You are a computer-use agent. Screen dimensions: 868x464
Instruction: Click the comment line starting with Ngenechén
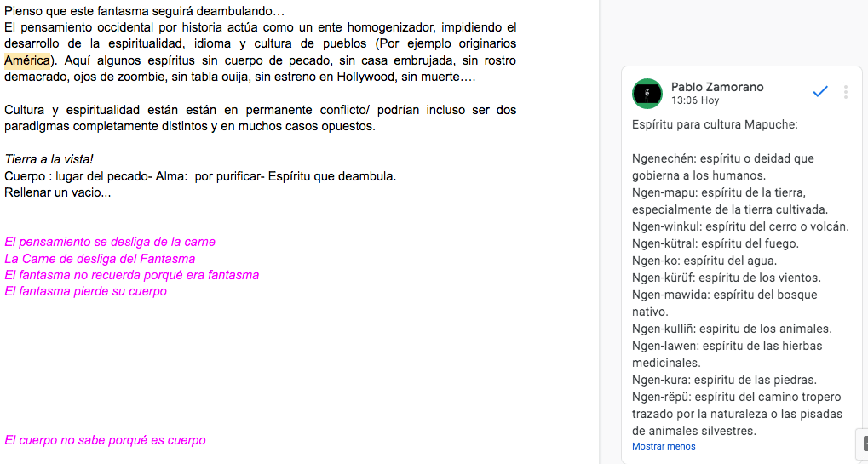[722, 158]
